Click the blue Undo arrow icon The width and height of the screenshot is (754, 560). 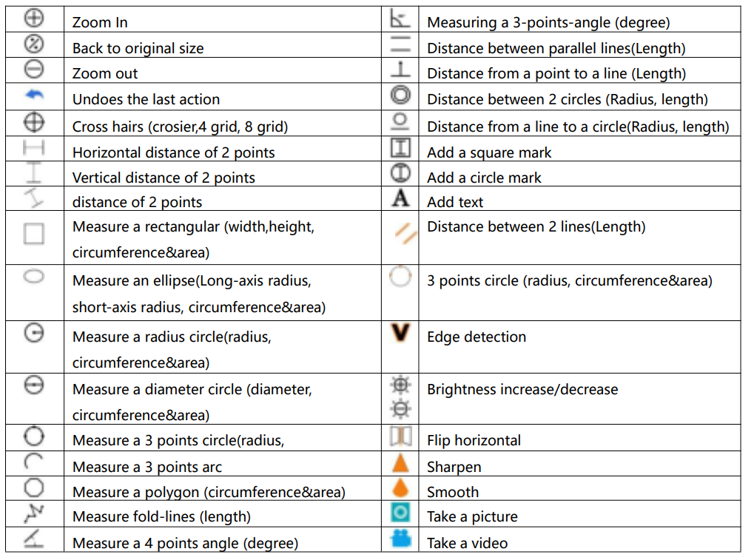[34, 95]
